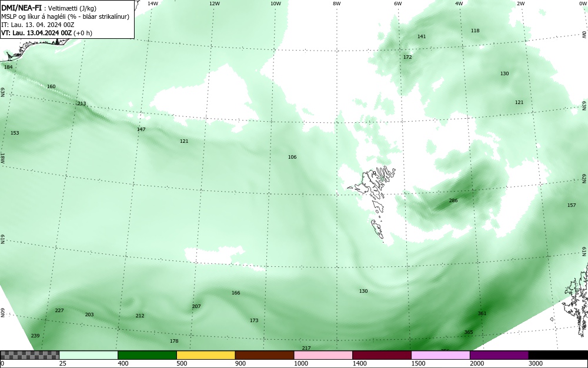Pick the pink 1000–1400 legend swatch
The image size is (588, 368).
click(323, 355)
